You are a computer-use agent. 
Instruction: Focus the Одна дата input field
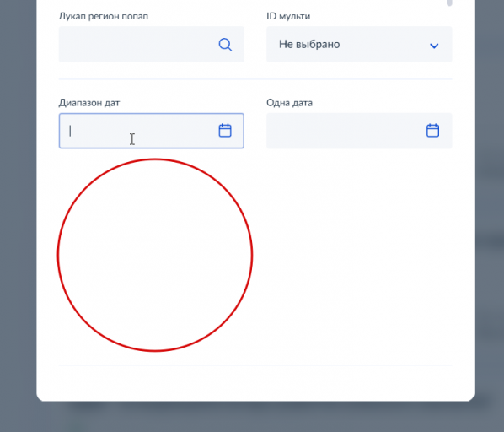(x=359, y=131)
